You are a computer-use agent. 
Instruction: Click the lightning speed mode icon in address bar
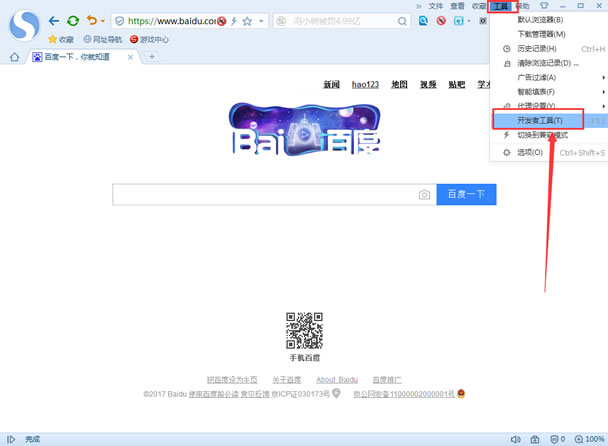coord(234,21)
